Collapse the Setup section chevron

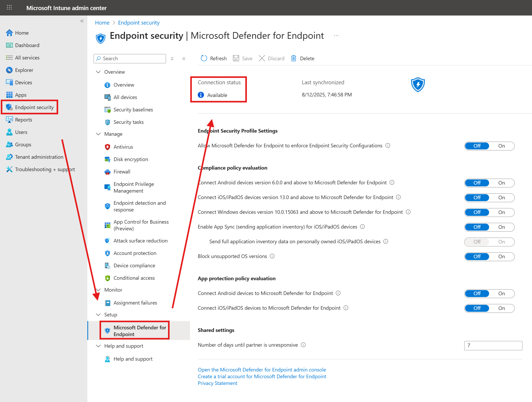[x=98, y=315]
